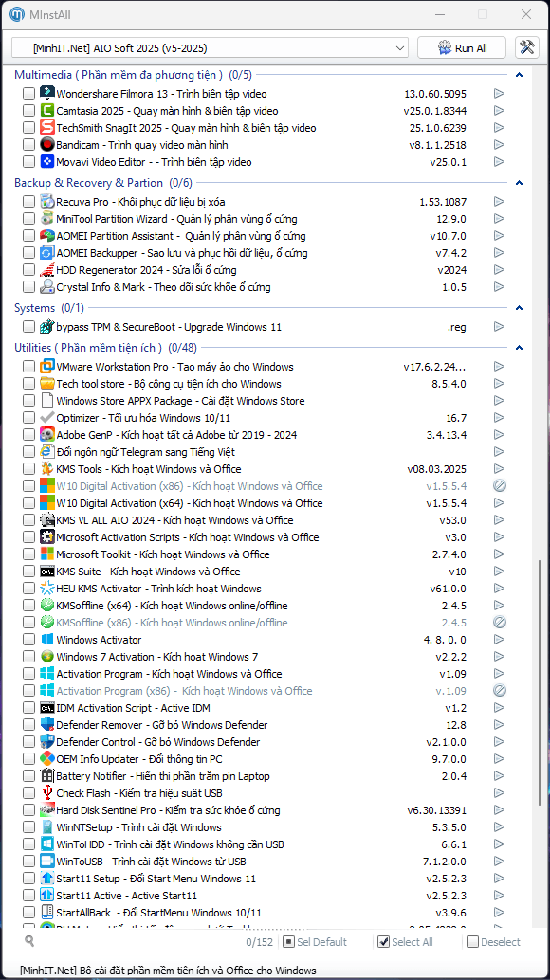Click the search magnifier icon at bottom
Screen dimensions: 550x980
point(29,940)
